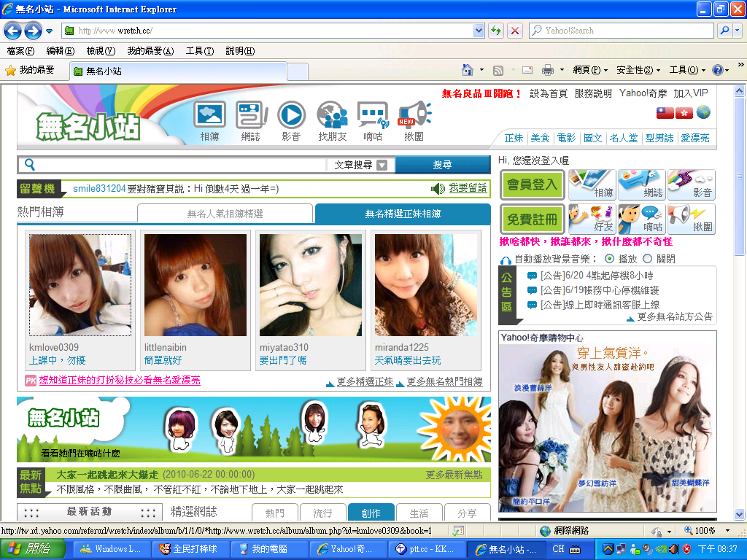
Task: Click the blue 搜尋 search button
Action: click(443, 165)
